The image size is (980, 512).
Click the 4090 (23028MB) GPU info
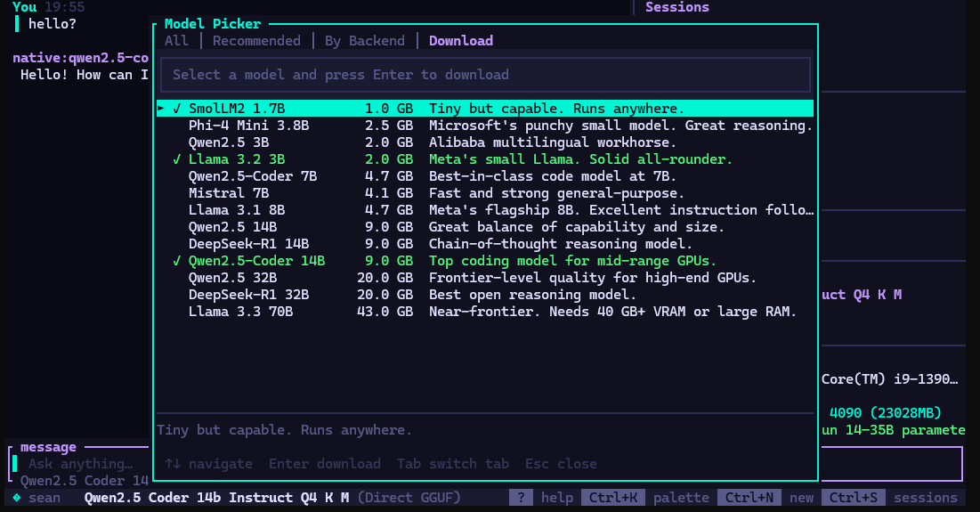pyautogui.click(x=885, y=412)
